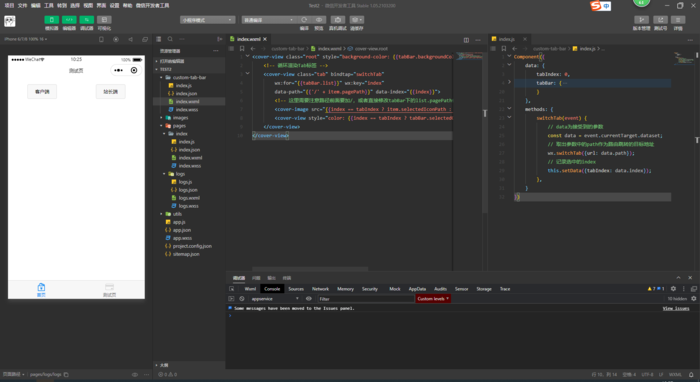Close the debugger panel
700x382 pixels.
690,278
